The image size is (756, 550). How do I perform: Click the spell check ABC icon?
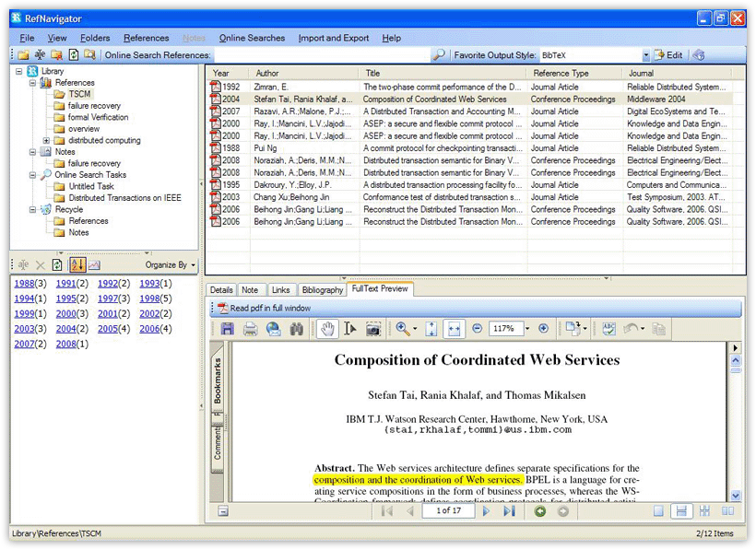(x=608, y=329)
